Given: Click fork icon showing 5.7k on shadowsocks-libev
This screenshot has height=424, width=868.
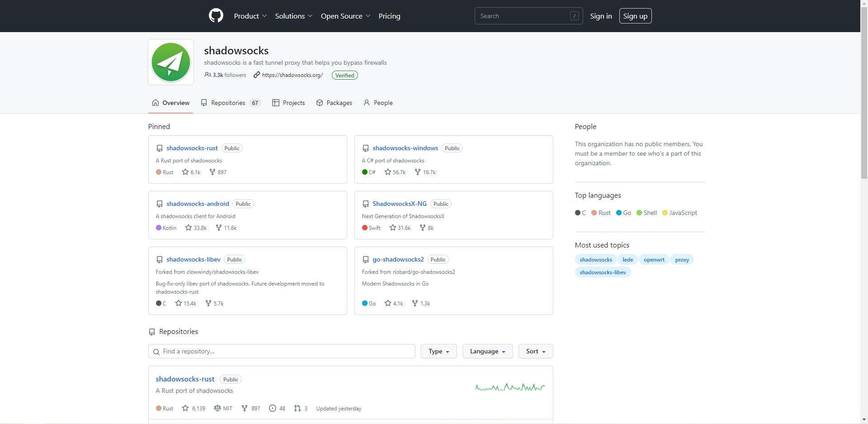Looking at the screenshot, I should [208, 303].
